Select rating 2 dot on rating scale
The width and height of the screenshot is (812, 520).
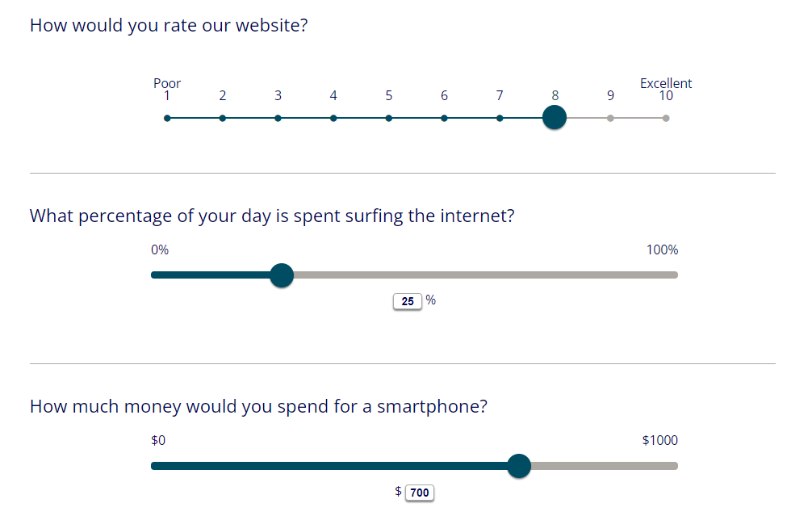[223, 118]
